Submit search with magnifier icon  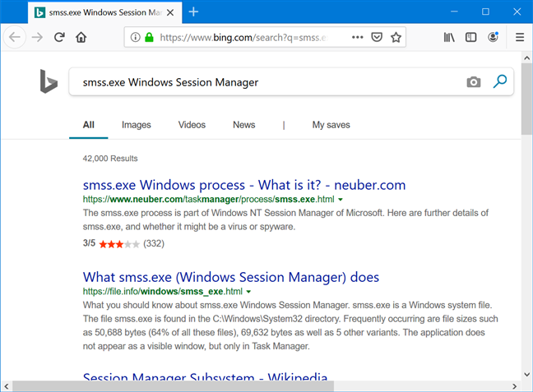500,81
